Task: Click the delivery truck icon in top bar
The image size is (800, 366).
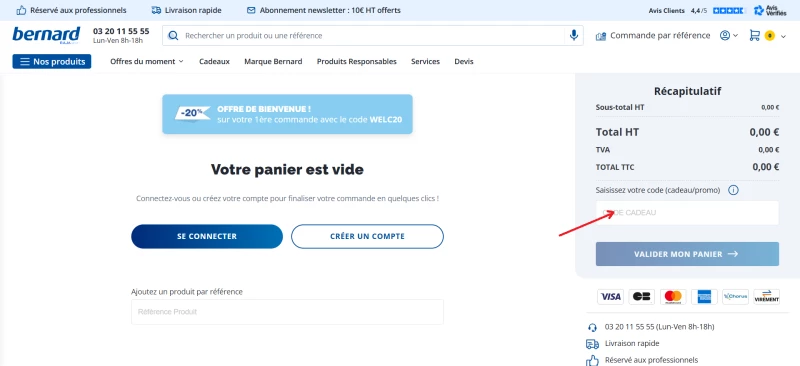Action: [156, 10]
